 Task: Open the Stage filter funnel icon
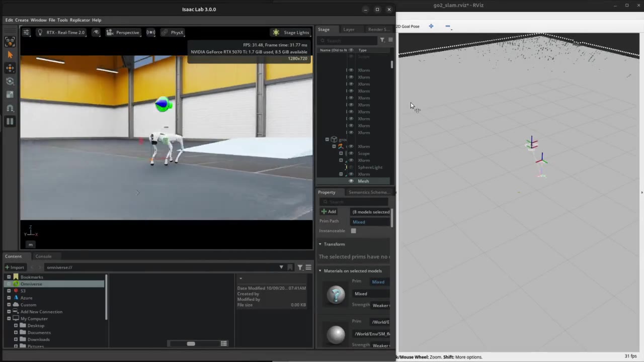coord(382,40)
